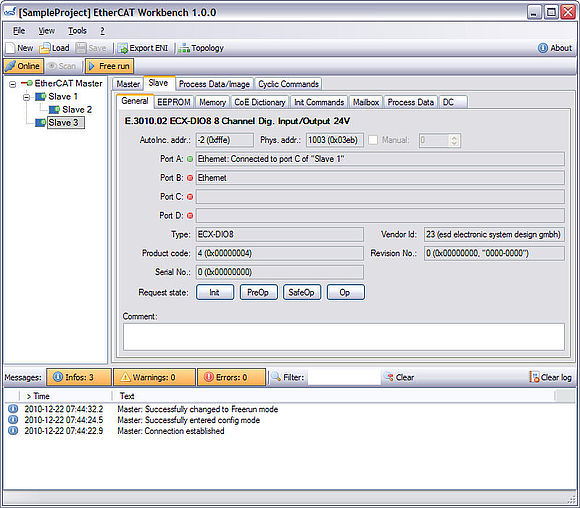The height and width of the screenshot is (508, 580).
Task: Start Free run mode
Action: coord(109,66)
